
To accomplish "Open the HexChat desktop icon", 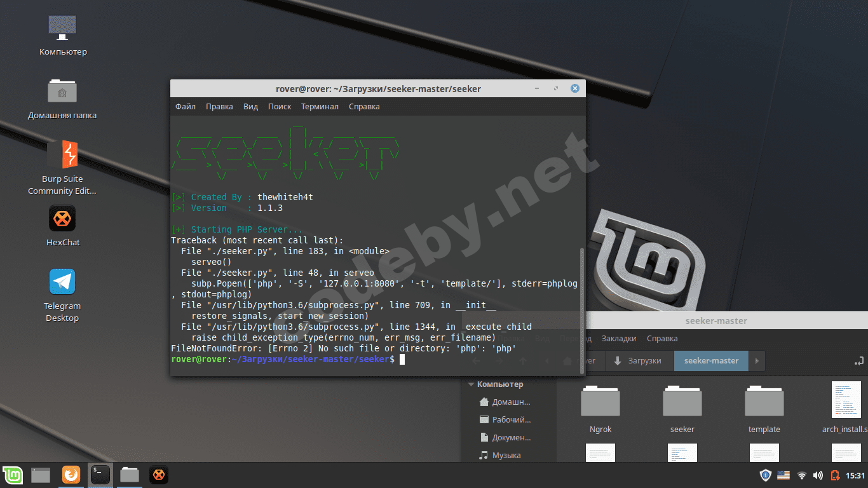I will point(62,219).
